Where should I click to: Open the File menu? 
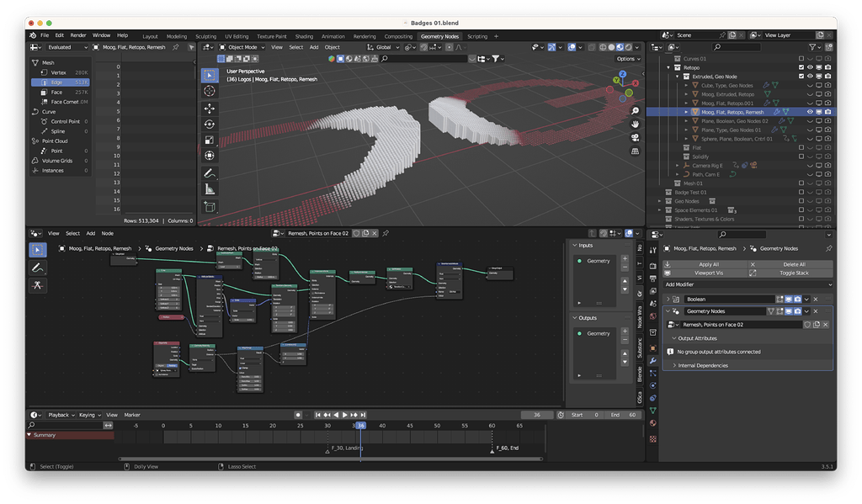pyautogui.click(x=45, y=35)
